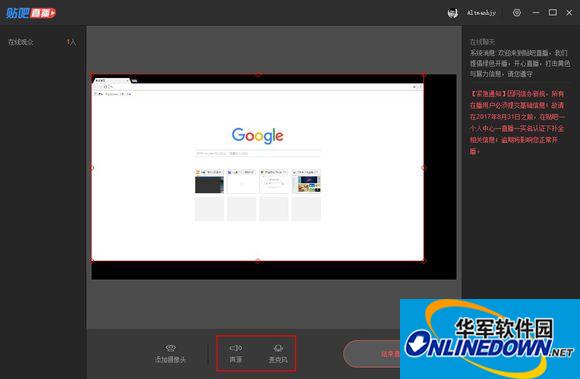Viewport: 580px width, 379px height.
Task: Close the live stream window
Action: [569, 13]
